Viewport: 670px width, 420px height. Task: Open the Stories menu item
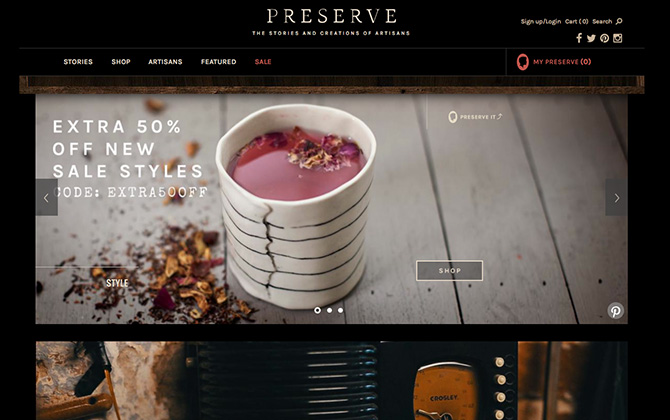(78, 62)
